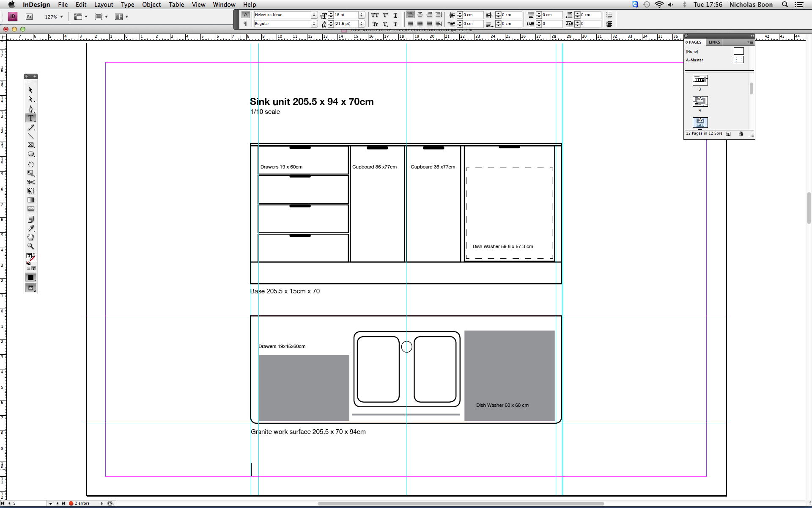Open the File menu

pyautogui.click(x=63, y=5)
